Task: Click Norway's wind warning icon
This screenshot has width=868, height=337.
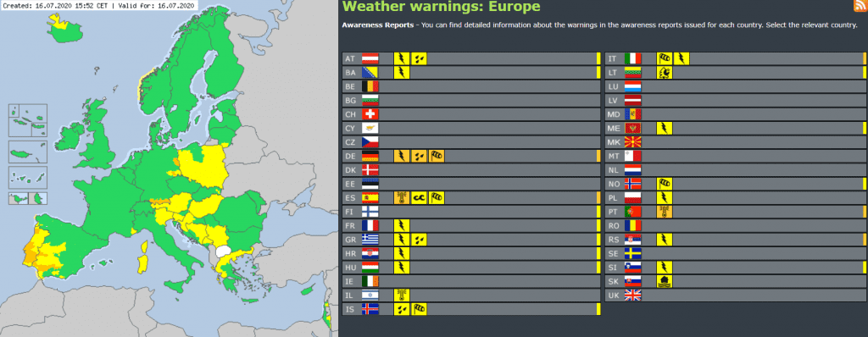Action: (665, 184)
